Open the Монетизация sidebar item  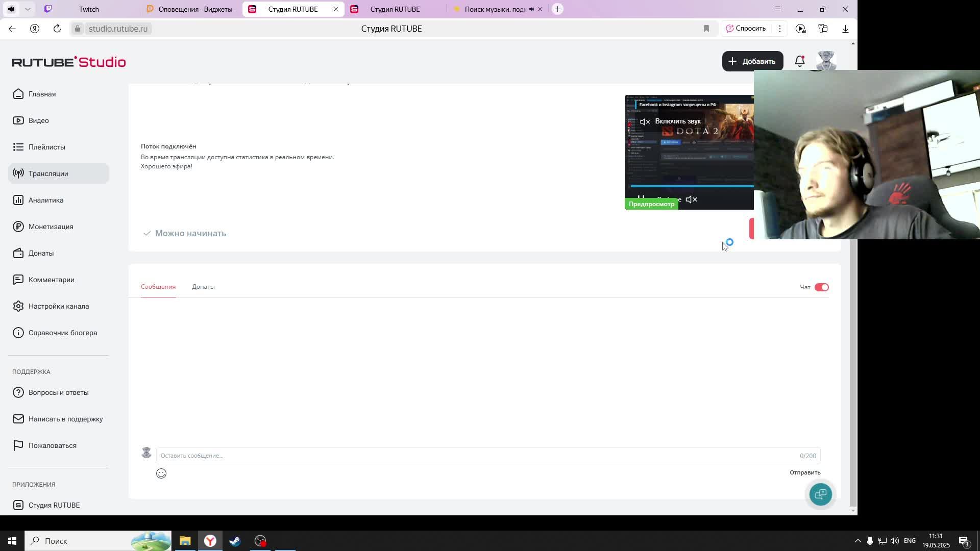[51, 227]
